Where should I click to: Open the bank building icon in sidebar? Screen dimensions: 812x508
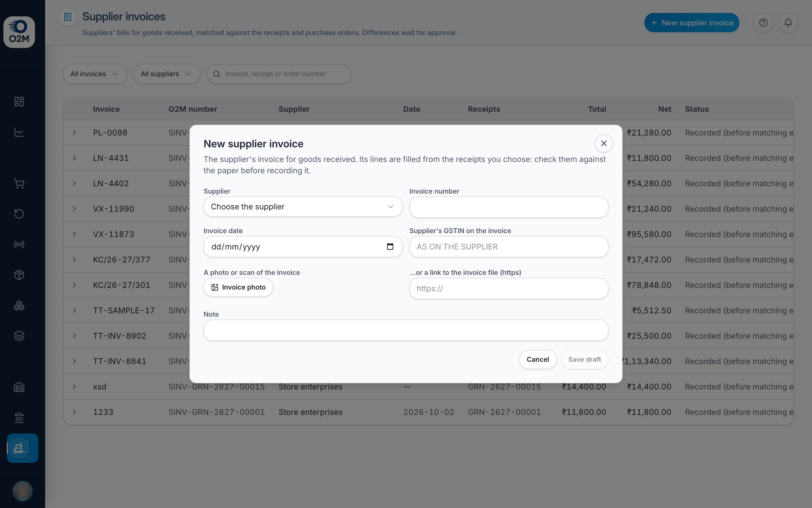[19, 418]
